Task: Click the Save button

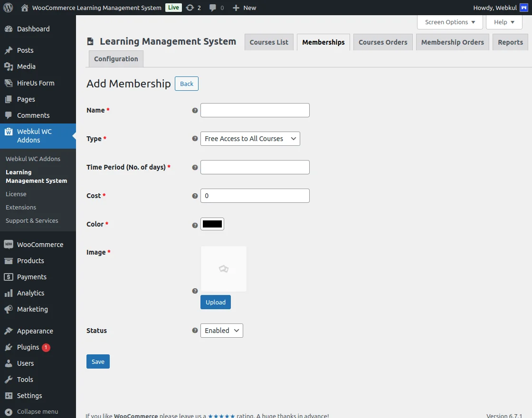Action: tap(98, 361)
